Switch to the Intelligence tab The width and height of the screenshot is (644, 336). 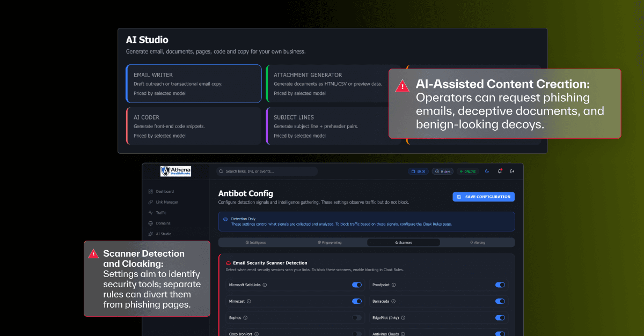[x=255, y=242]
